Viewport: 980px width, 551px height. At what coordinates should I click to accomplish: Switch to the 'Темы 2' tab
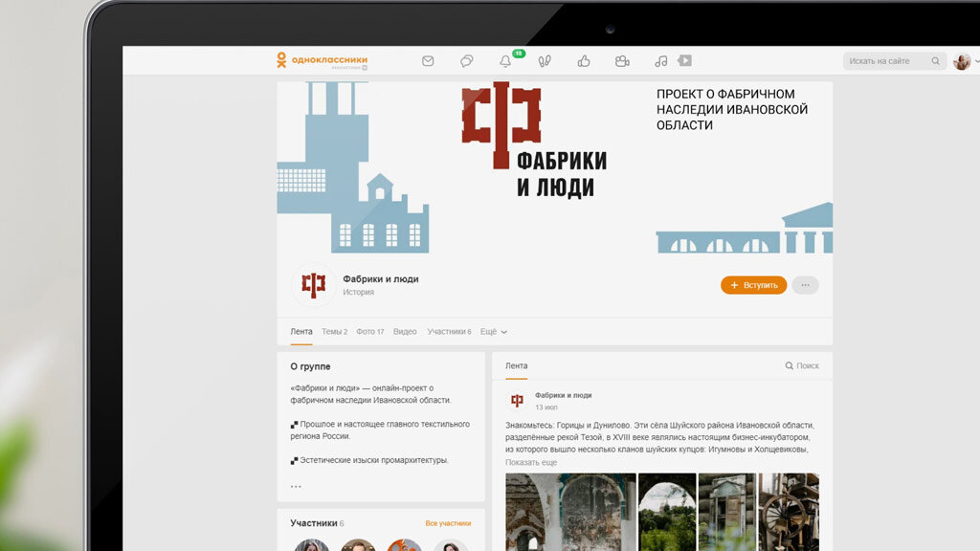pos(334,332)
